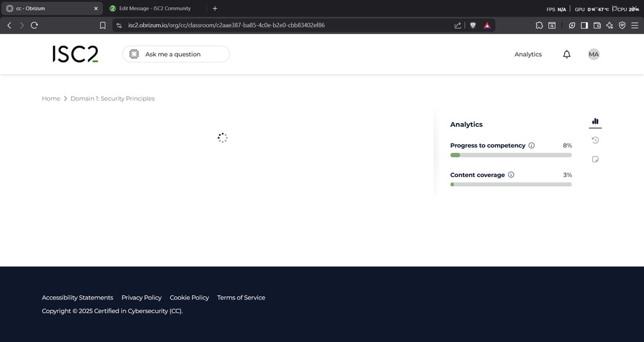Open the history clock icon in side panel
The height and width of the screenshot is (342, 644).
point(595,140)
